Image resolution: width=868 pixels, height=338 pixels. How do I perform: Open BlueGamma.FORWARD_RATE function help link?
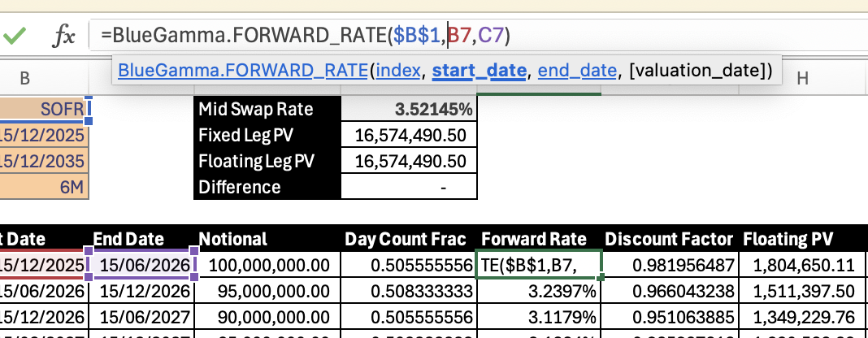244,70
